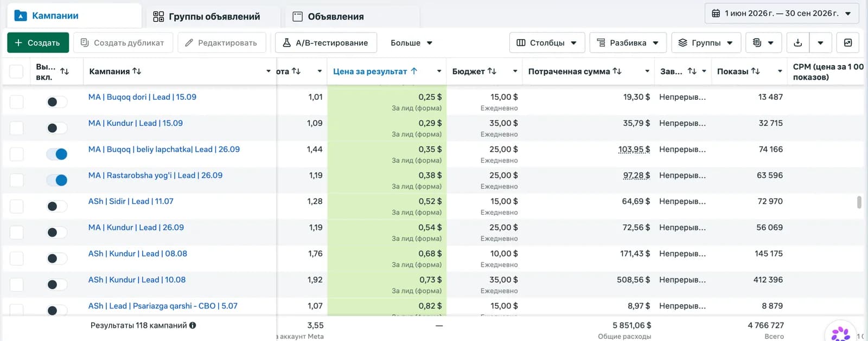
Task: Click the sort arrows for the Зав… column
Action: [x=692, y=71]
